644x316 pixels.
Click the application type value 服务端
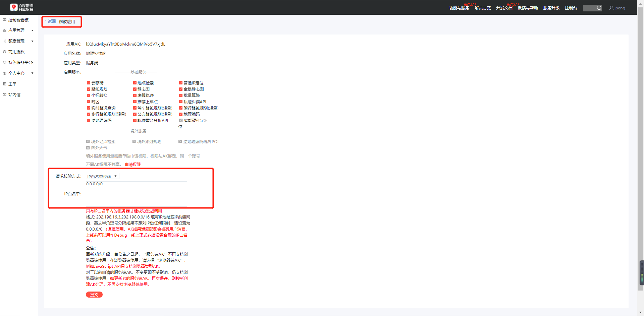point(92,63)
